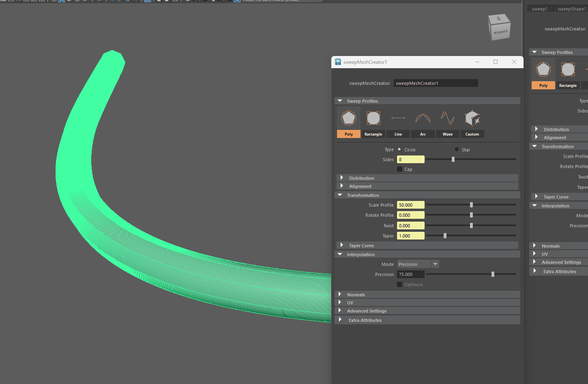Screen dimensions: 588x384
Task: Switch to the sweepShape1 tab
Action: pyautogui.click(x=571, y=9)
